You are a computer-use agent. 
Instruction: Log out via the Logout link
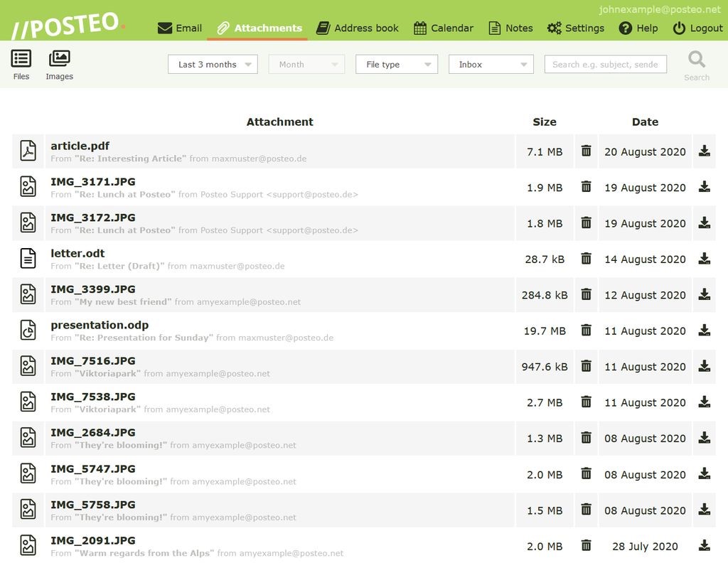(x=697, y=28)
